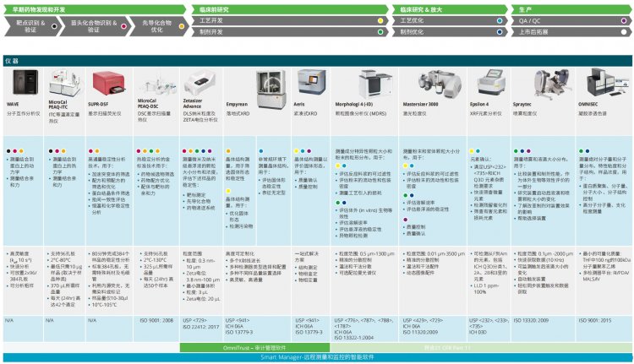Click the 先导化合物优化 step arrow
Image resolution: width=634 pixels, height=364 pixels.
pos(159,26)
